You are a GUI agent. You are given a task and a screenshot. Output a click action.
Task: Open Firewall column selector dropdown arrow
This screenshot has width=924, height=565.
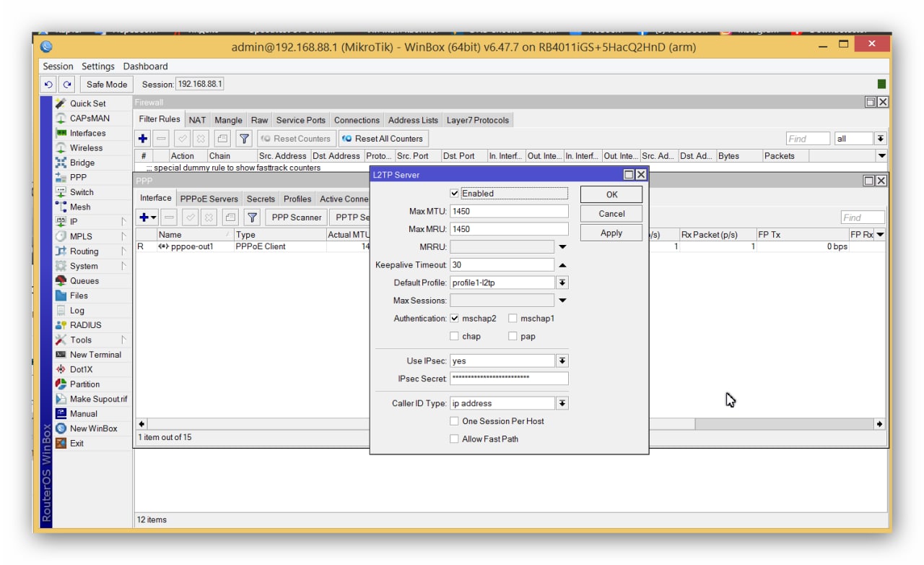[x=881, y=156]
